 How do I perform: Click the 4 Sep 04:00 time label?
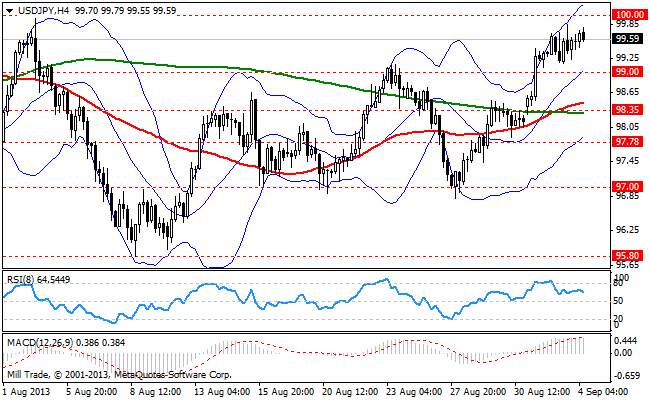click(x=603, y=392)
